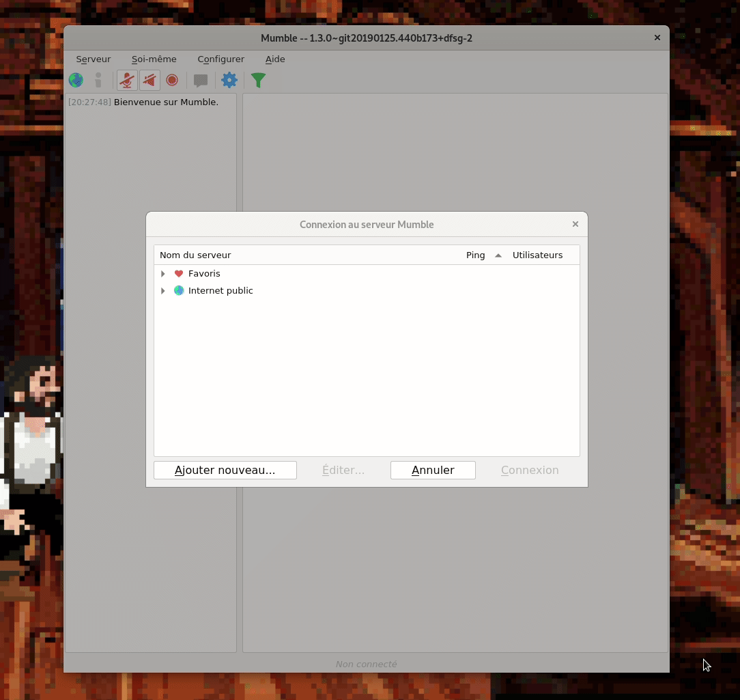740x700 pixels.
Task: Sort by the Utilisateurs column header
Action: pyautogui.click(x=537, y=255)
